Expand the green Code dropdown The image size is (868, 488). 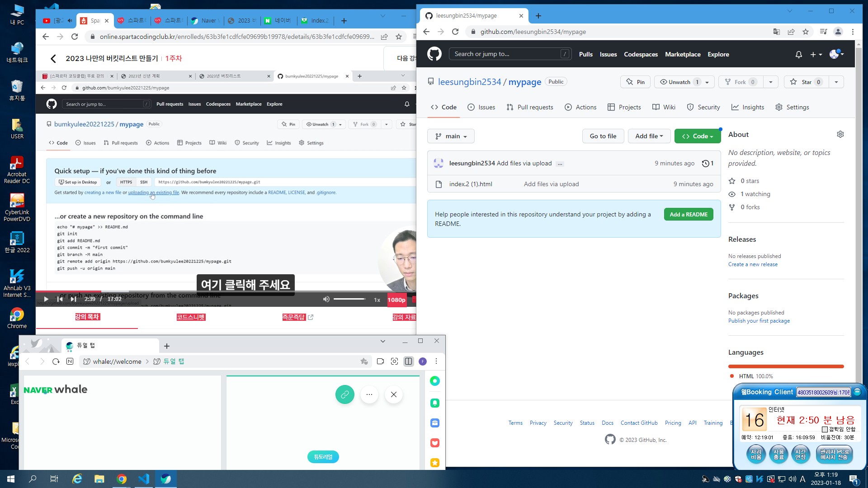[x=698, y=136]
